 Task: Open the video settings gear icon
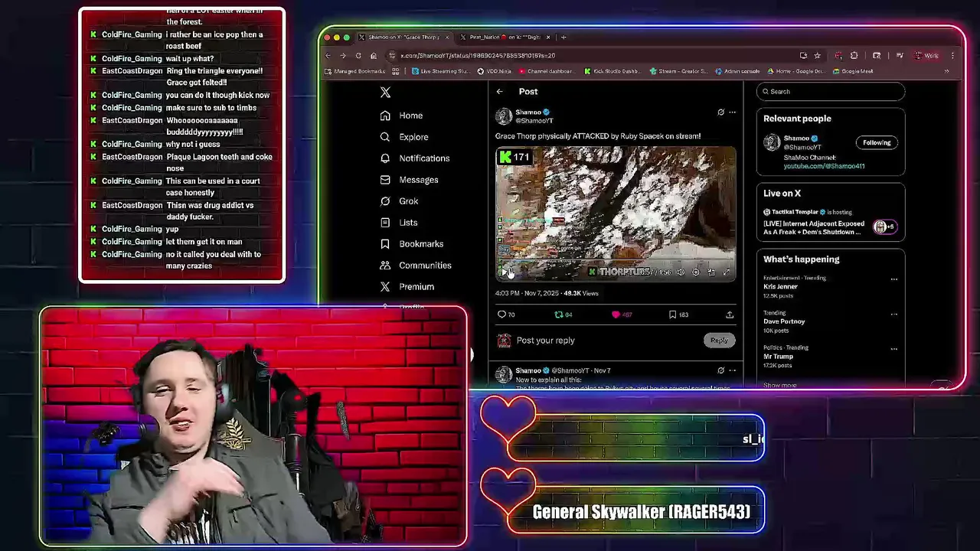click(x=696, y=272)
